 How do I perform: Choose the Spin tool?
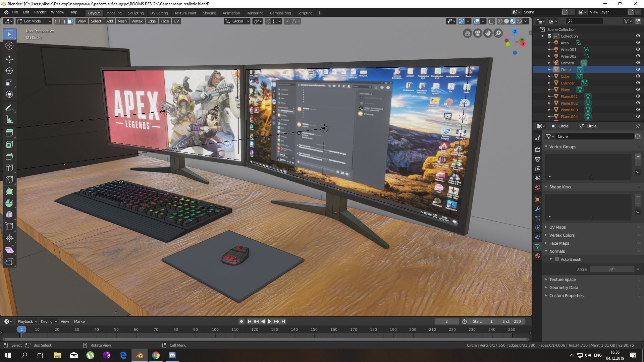tap(9, 203)
